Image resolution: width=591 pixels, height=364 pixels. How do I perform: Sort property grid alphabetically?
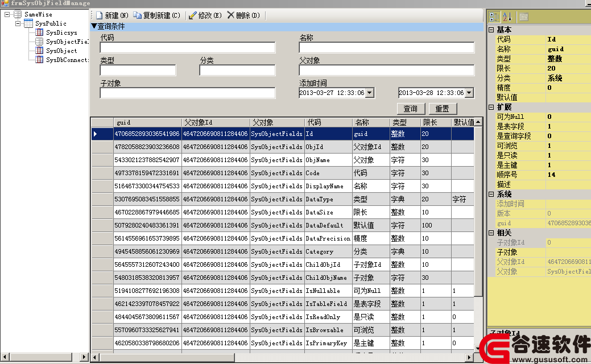coord(507,16)
